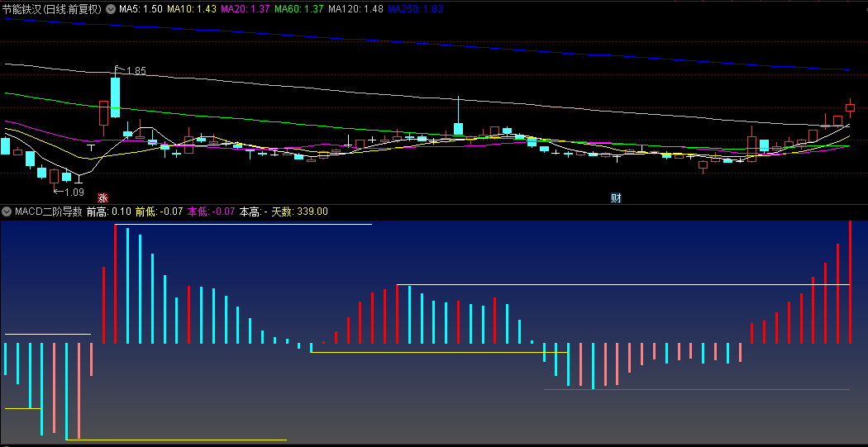Click the 本高: - readout
The image size is (868, 447).
pos(254,212)
